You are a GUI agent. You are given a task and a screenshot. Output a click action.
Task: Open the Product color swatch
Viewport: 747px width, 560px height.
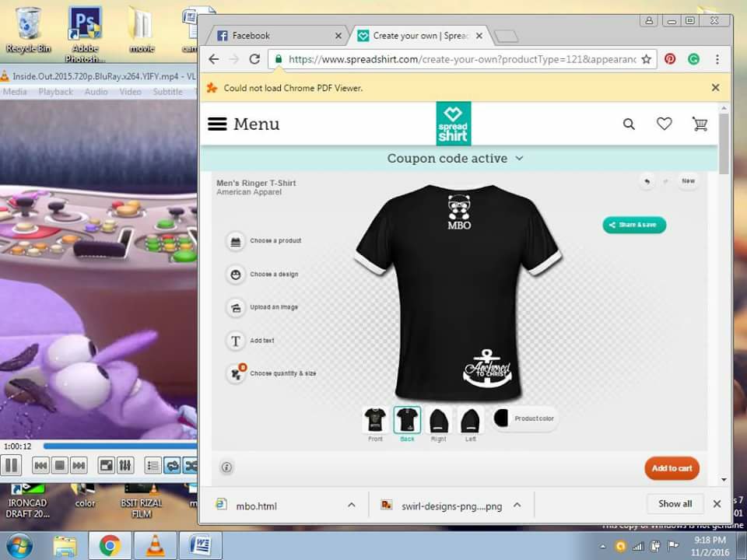(524, 418)
